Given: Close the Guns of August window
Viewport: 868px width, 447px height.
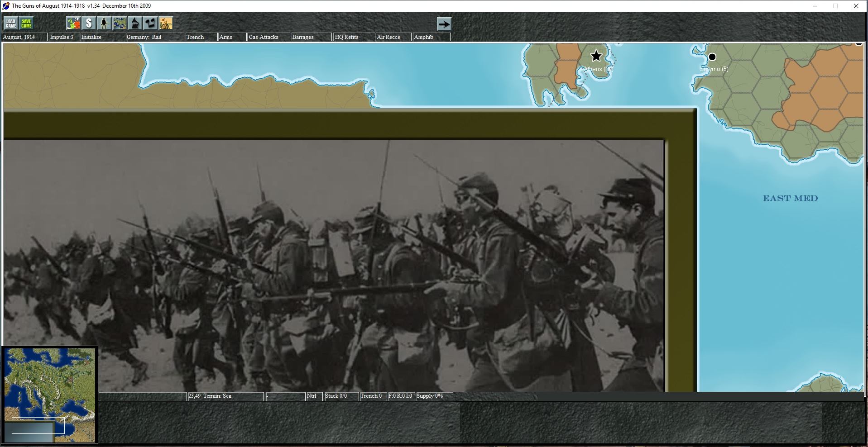Looking at the screenshot, I should click(x=856, y=6).
